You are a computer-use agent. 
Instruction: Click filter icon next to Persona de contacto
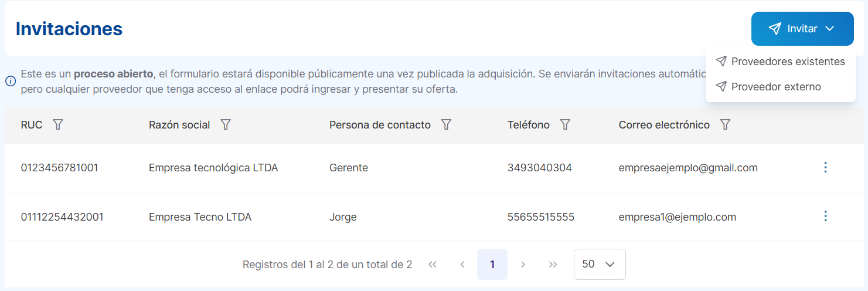click(x=446, y=125)
